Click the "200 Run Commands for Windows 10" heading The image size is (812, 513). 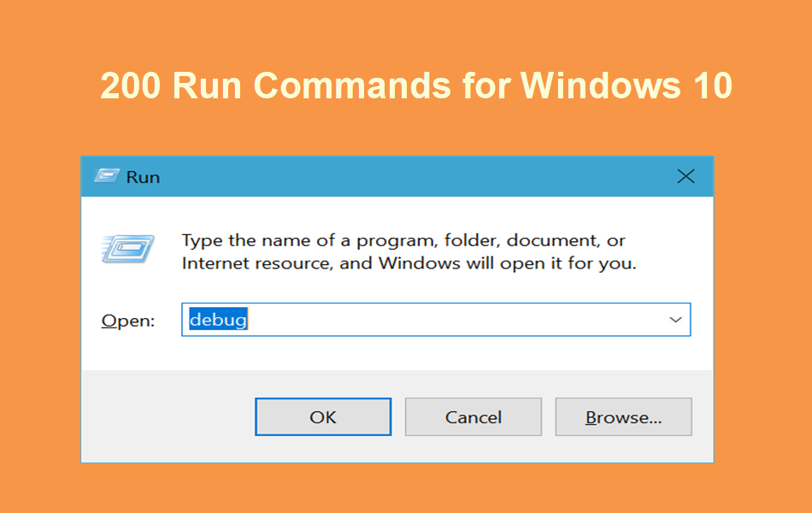click(416, 87)
